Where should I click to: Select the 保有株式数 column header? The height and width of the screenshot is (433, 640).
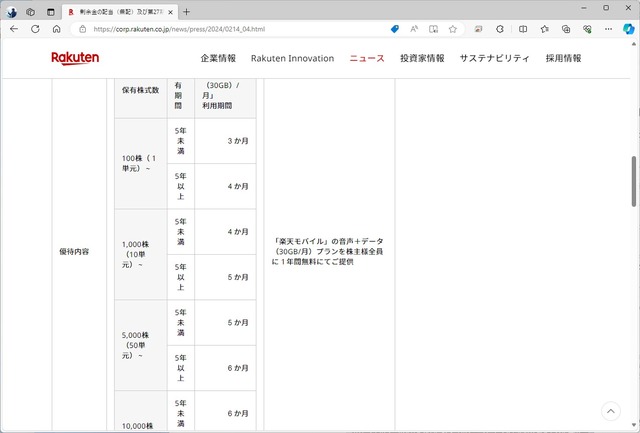point(141,90)
